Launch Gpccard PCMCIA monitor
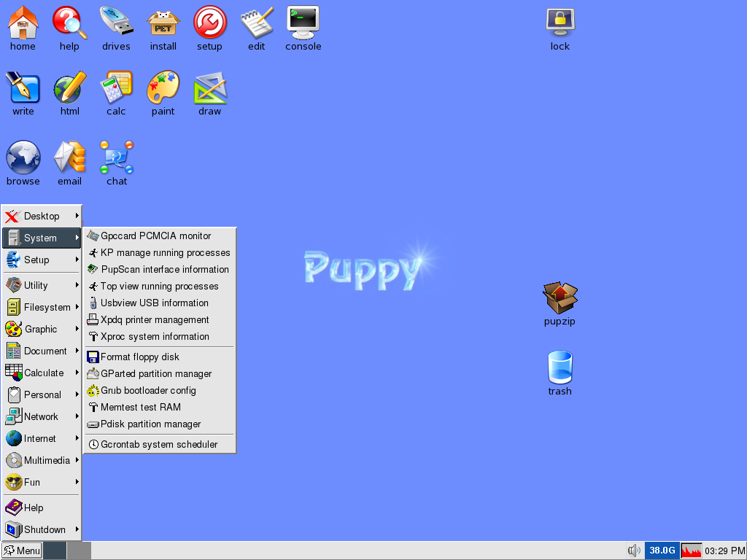Screen dimensions: 747x560 coord(160,236)
